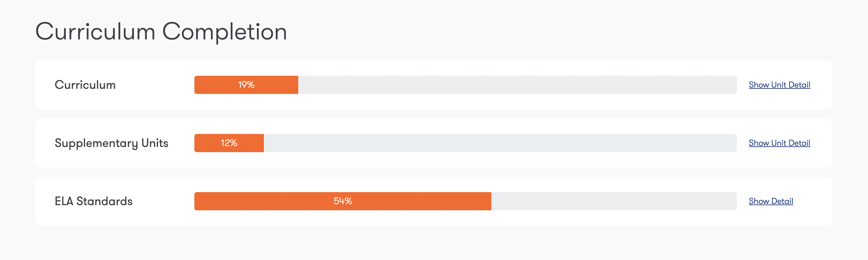
Task: Click the Curriculum 19% orange progress fill
Action: pyautogui.click(x=246, y=85)
